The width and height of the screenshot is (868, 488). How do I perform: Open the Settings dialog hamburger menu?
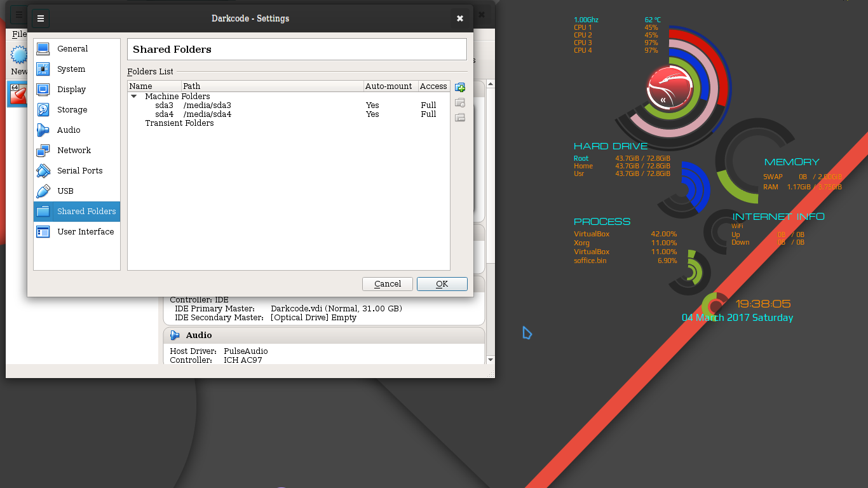pyautogui.click(x=41, y=18)
